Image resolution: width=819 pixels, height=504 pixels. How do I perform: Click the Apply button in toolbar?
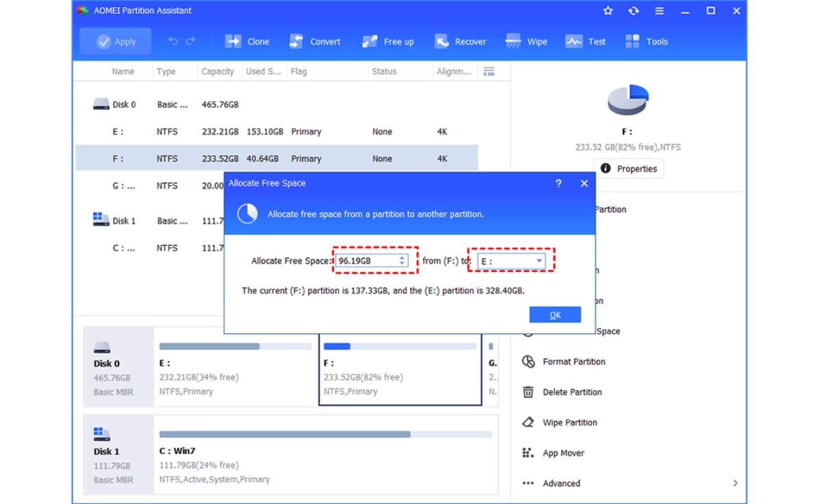[116, 41]
